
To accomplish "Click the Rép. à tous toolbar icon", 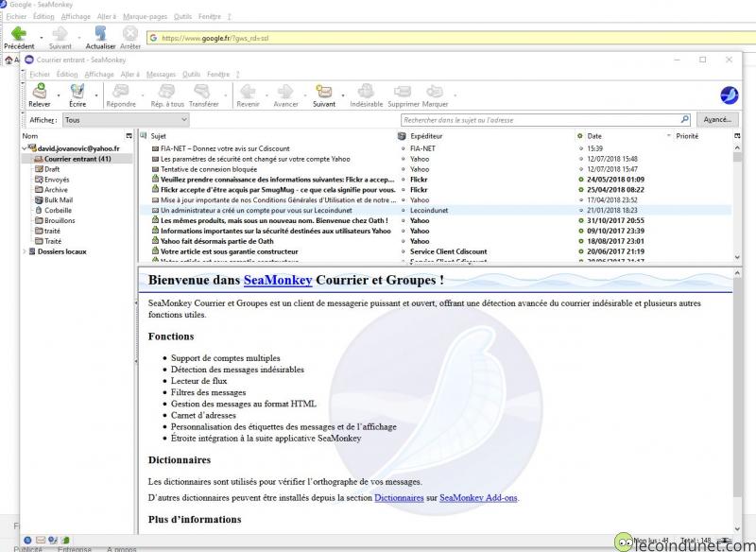I will click(x=167, y=91).
